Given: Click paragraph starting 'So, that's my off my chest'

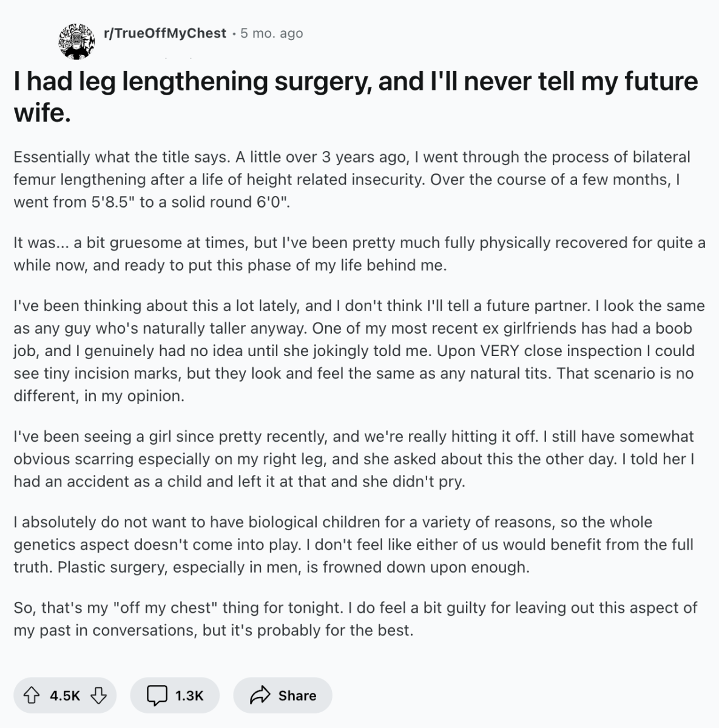Looking at the screenshot, I should [356, 619].
